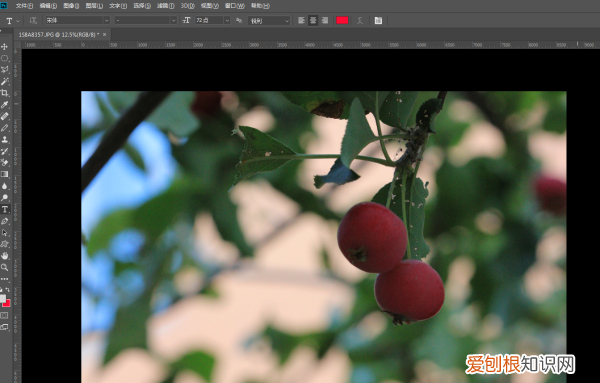This screenshot has height=383, width=600.
Task: Select the Hand tool
Action: [5, 256]
